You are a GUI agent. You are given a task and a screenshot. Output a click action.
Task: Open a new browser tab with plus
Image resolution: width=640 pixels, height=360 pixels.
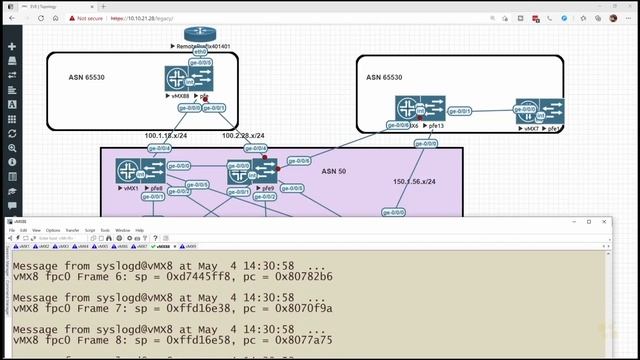tap(103, 7)
